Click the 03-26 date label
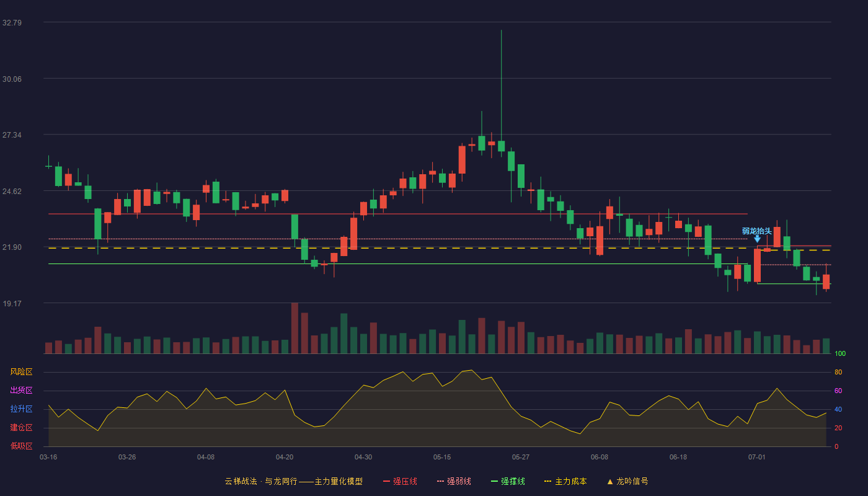This screenshot has width=868, height=496. [x=127, y=457]
